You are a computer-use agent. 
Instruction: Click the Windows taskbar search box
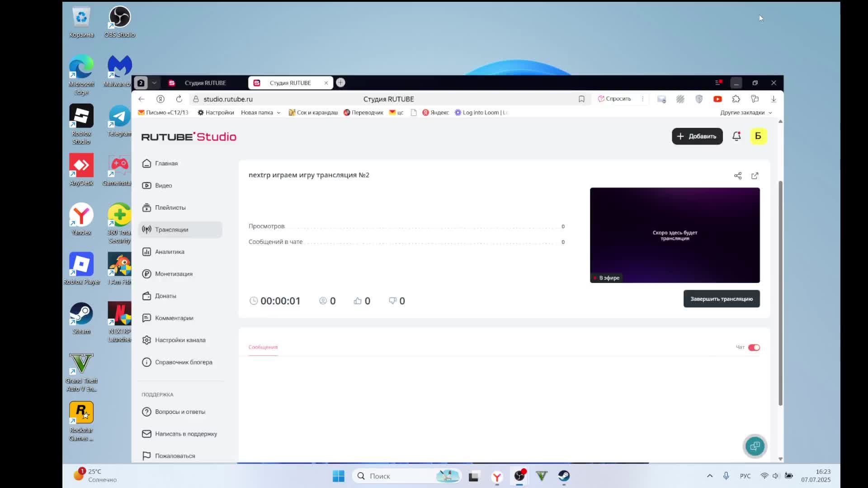point(406,476)
